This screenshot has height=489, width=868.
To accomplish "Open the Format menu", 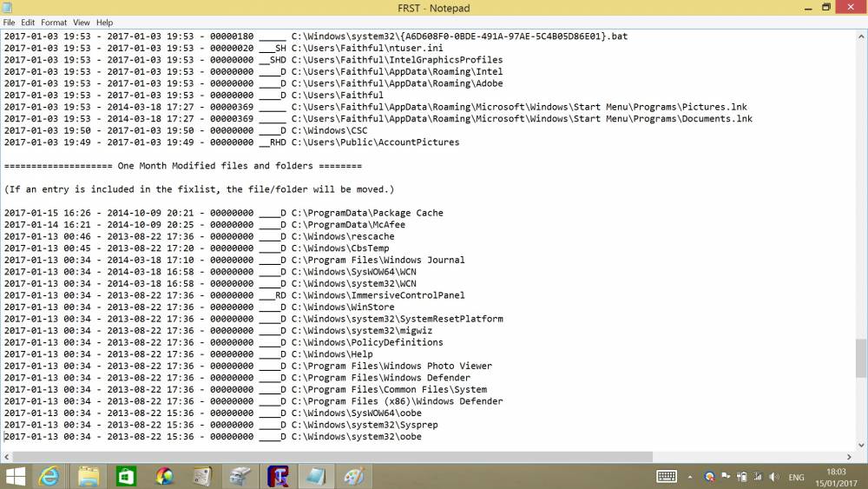I will click(x=54, y=23).
